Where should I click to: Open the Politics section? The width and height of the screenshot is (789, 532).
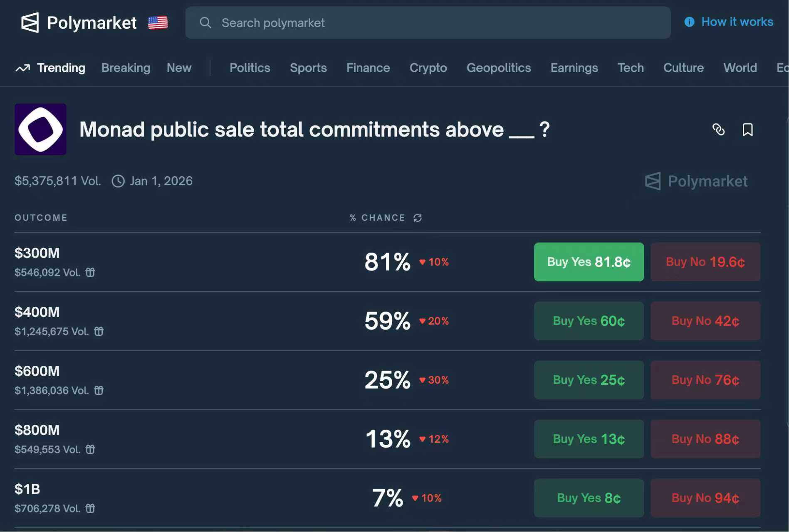(x=250, y=68)
